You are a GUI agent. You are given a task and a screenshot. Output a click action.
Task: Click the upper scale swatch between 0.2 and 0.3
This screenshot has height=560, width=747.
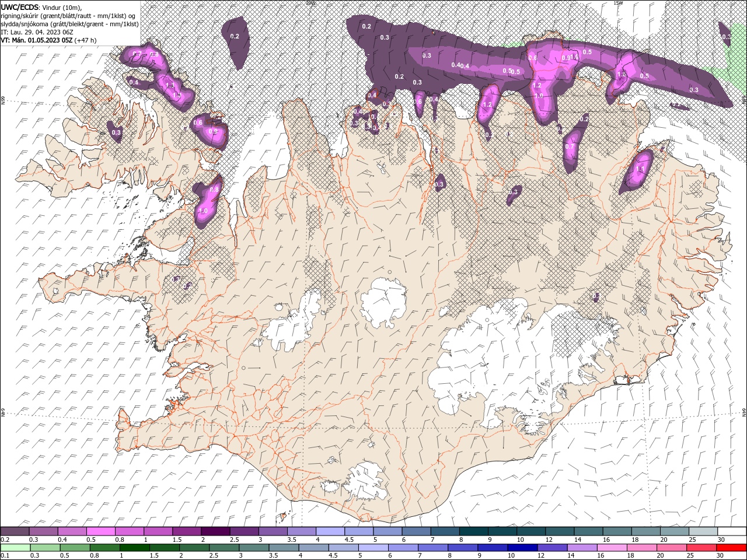[15, 531]
